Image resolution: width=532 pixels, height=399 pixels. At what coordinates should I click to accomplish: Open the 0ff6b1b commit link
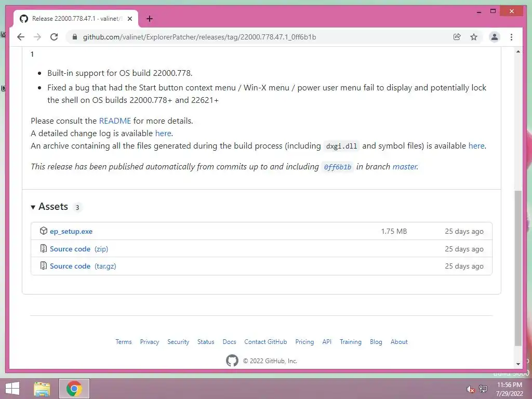pos(338,167)
